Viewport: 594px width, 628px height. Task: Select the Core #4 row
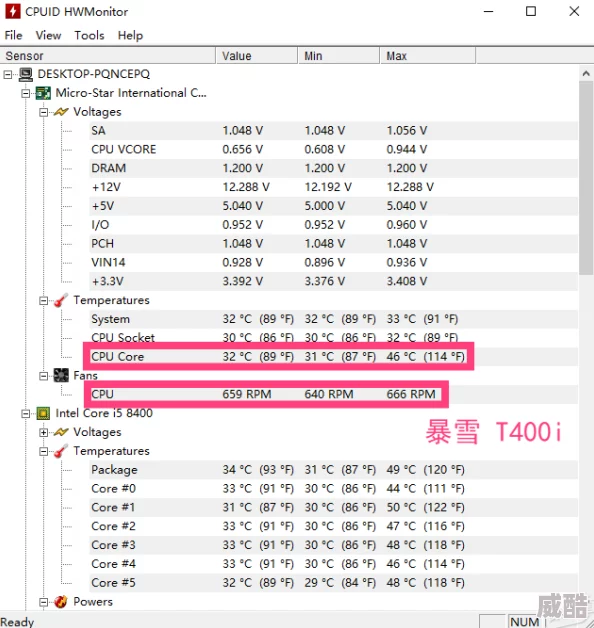point(333,564)
